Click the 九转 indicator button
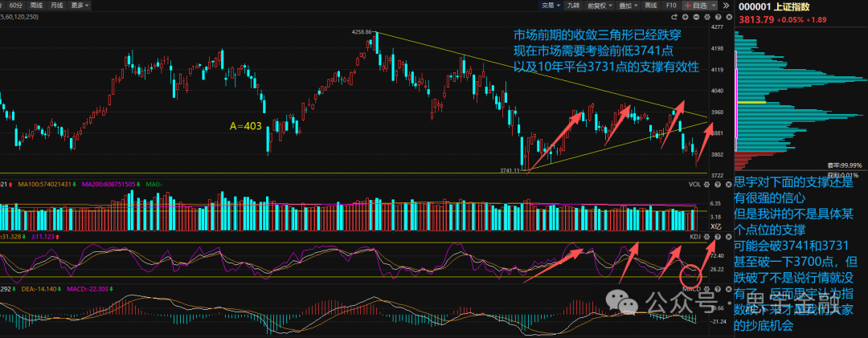 (x=574, y=6)
